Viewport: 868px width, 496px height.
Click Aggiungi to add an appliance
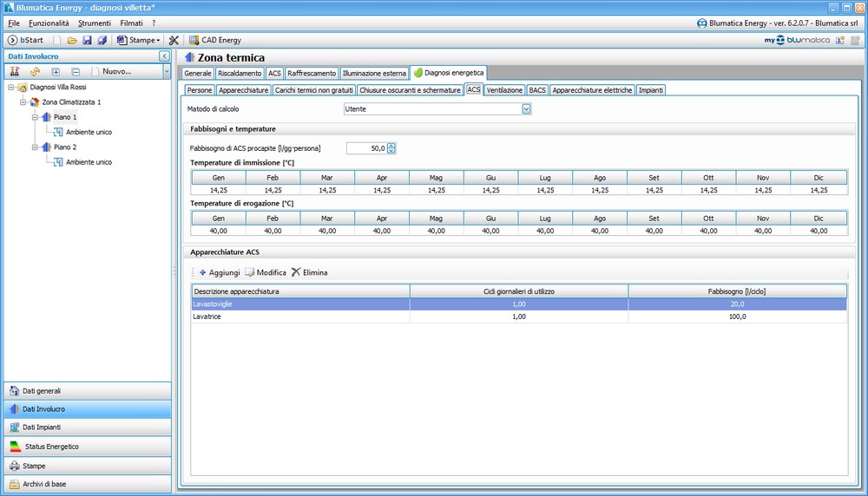[220, 272]
